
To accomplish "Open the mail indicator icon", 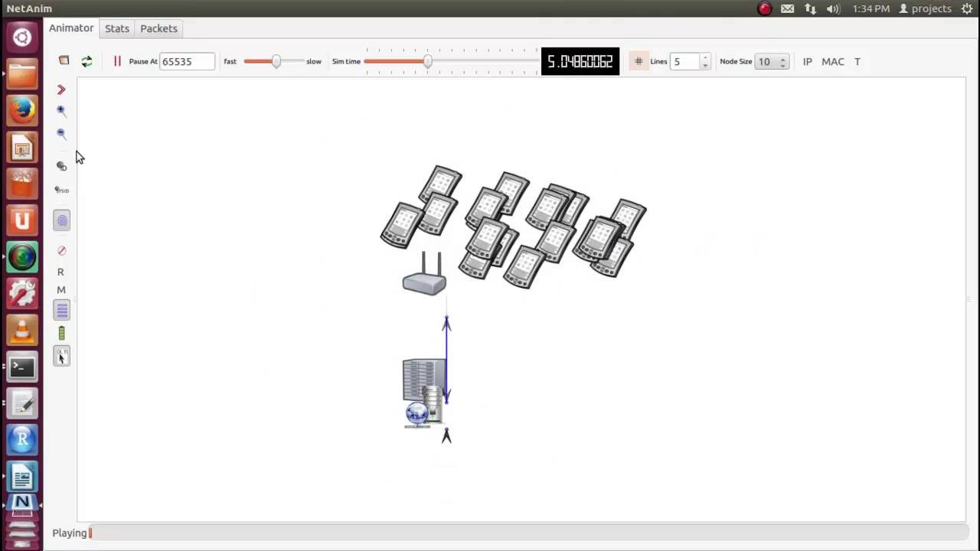I will [787, 8].
